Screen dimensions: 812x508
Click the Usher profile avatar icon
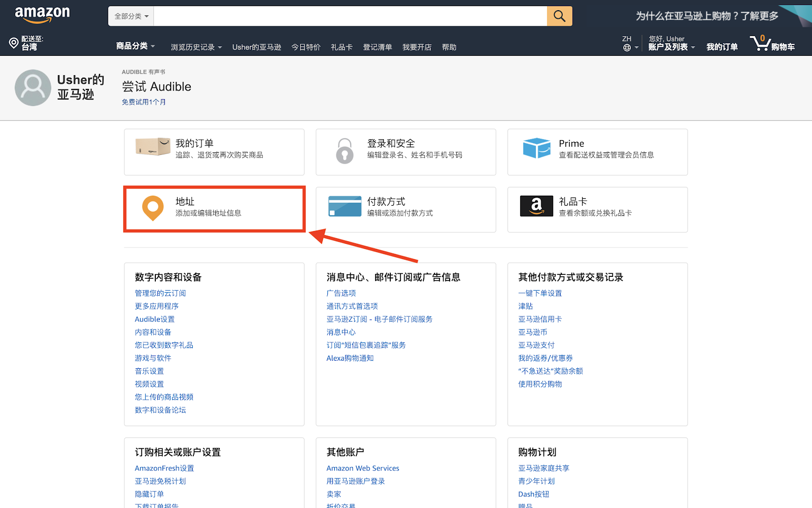point(33,88)
